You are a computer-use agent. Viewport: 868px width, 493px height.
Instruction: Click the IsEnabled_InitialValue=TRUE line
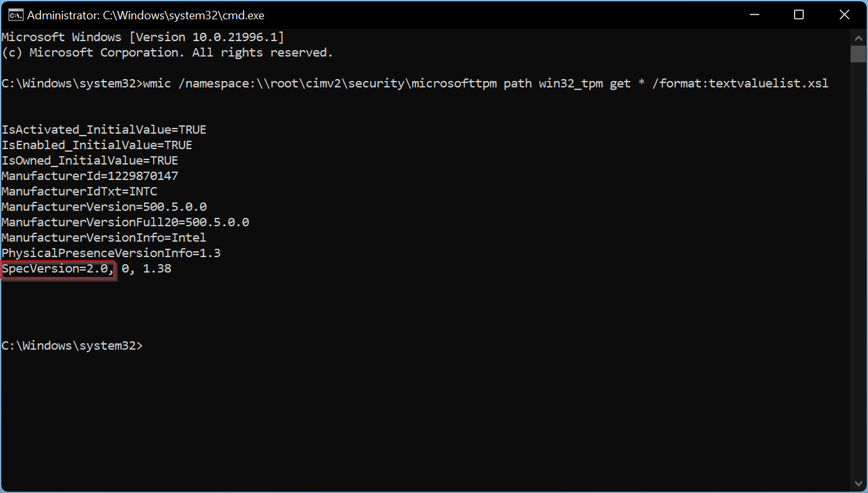click(x=97, y=145)
